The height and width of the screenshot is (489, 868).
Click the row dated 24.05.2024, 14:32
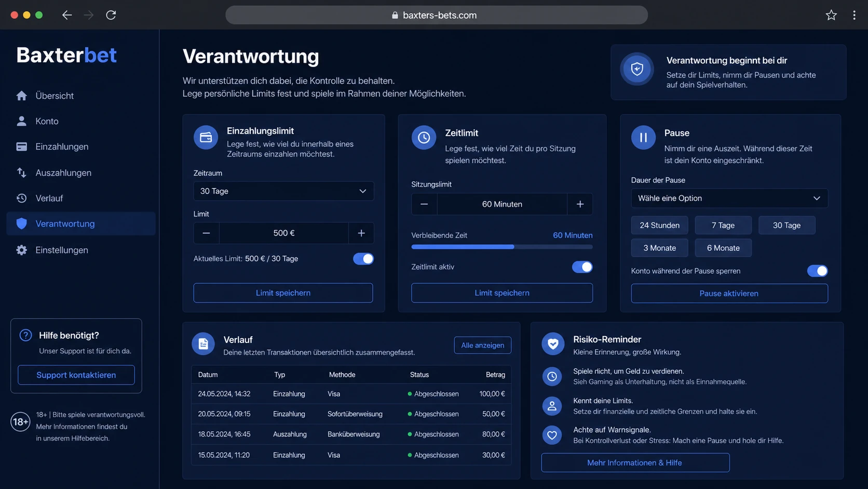(x=351, y=394)
